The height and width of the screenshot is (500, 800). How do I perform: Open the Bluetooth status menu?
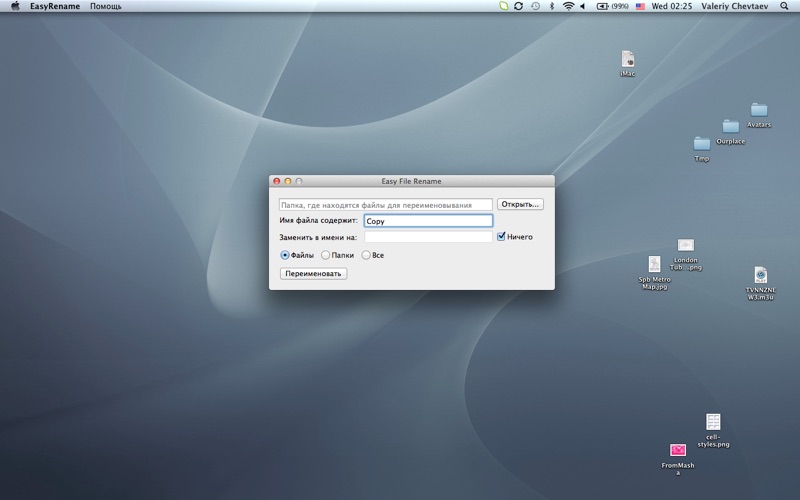click(x=552, y=6)
